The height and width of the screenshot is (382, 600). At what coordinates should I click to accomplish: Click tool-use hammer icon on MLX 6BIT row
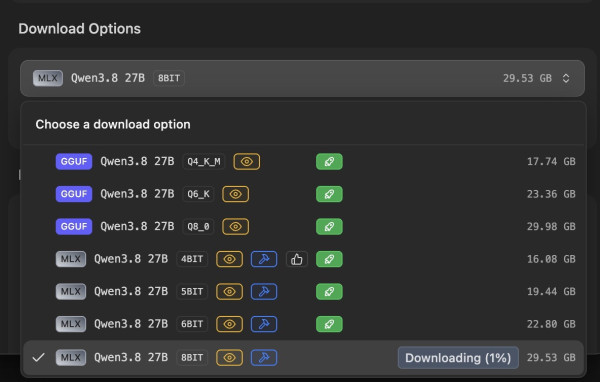[x=264, y=324]
